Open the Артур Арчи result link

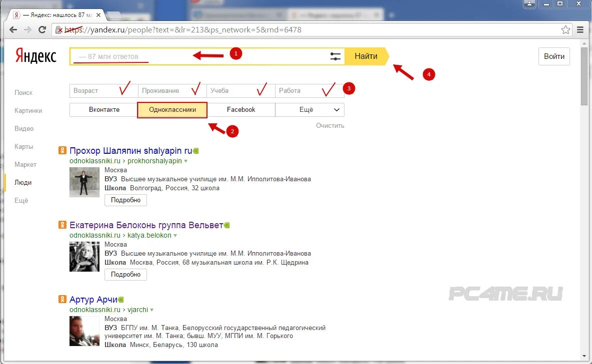pyautogui.click(x=93, y=299)
